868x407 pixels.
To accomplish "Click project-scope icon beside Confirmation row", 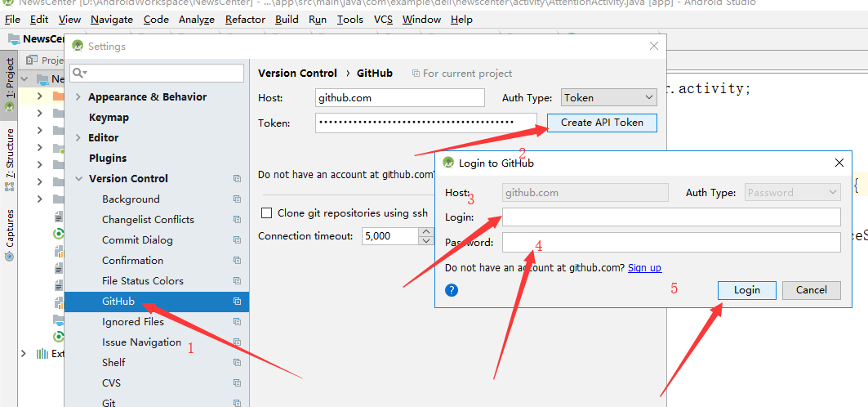I will (237, 261).
